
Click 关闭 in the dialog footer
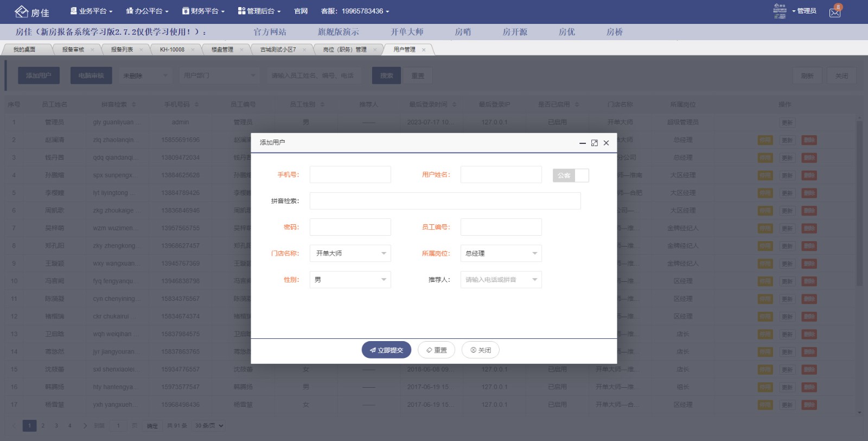(480, 350)
